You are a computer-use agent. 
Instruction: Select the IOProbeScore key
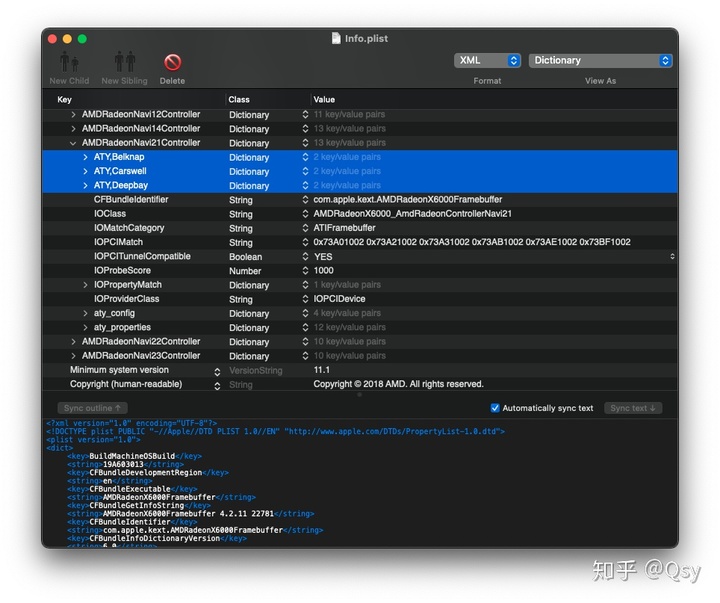click(x=122, y=271)
